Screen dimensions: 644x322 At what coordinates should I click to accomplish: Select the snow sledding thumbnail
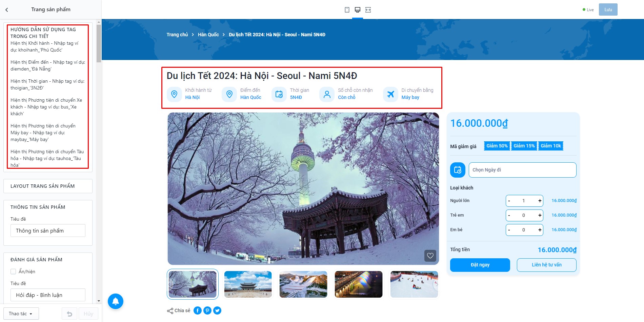click(x=414, y=284)
